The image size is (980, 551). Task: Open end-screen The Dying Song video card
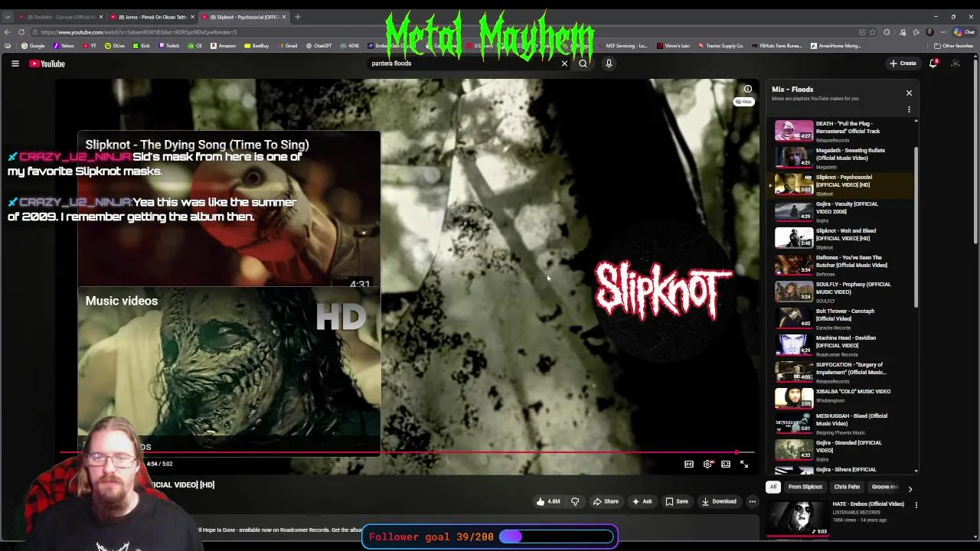(229, 209)
